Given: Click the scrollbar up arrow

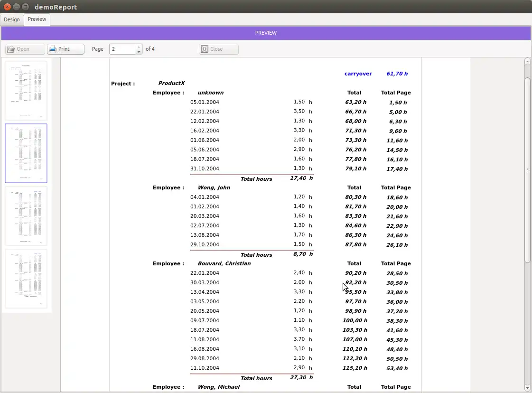Looking at the screenshot, I should click(x=527, y=61).
